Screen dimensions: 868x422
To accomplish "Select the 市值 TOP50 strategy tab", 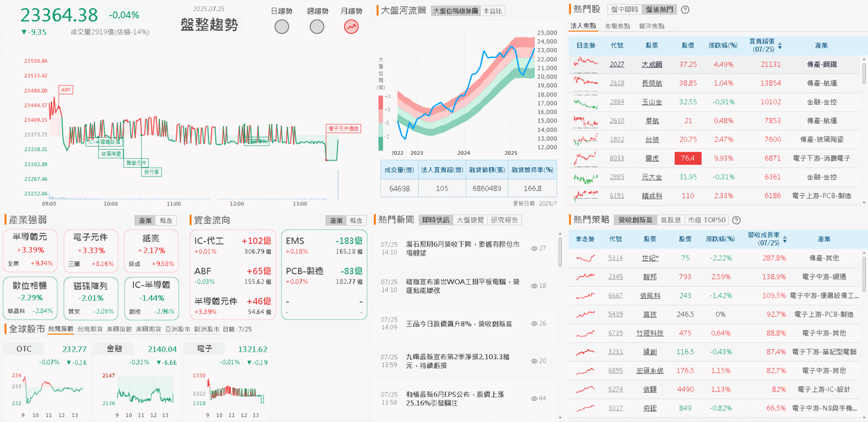I will point(706,220).
